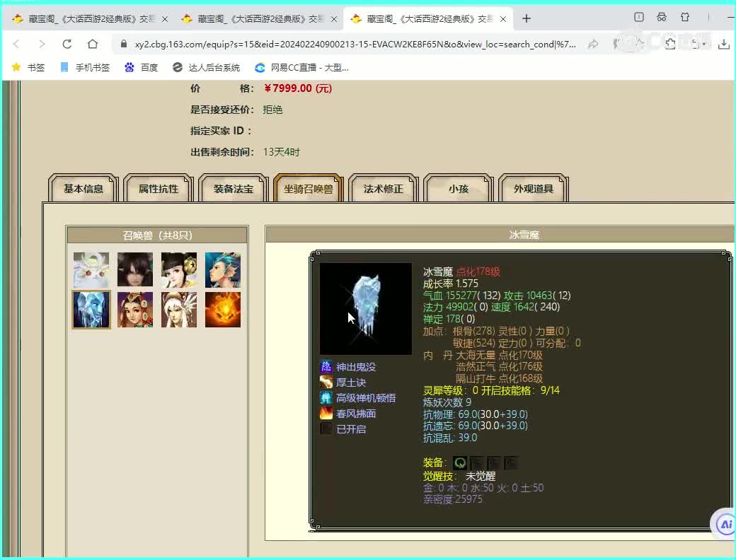Click the 厚土诀 skill icon
Viewport: 736px width, 560px height.
click(x=326, y=383)
